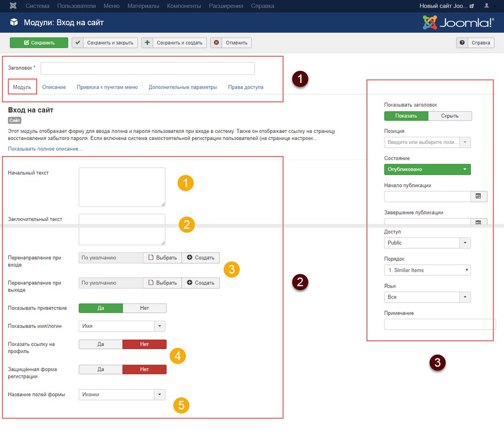Image resolution: width=504 pixels, height=434 pixels.
Task: Open Доступ Public dropdown
Action: 427,243
